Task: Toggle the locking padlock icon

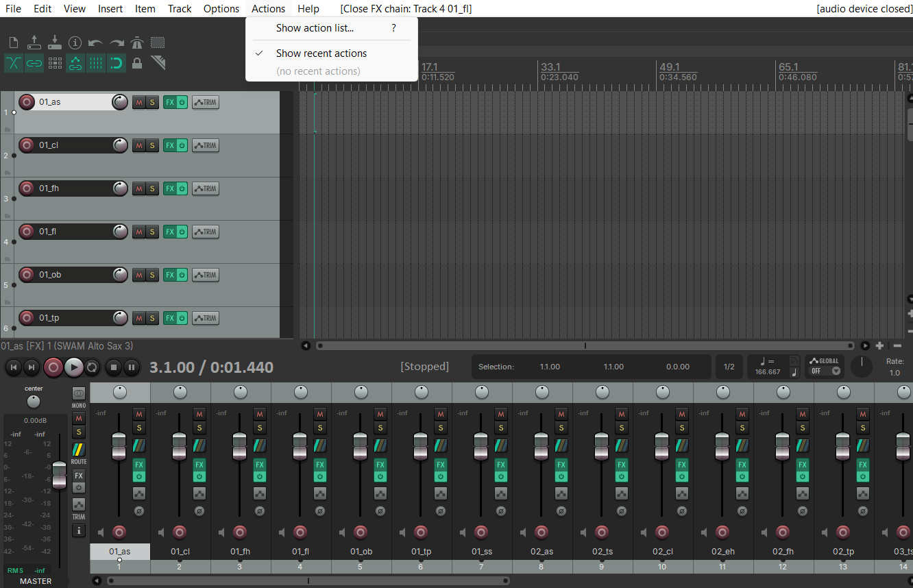Action: [137, 63]
